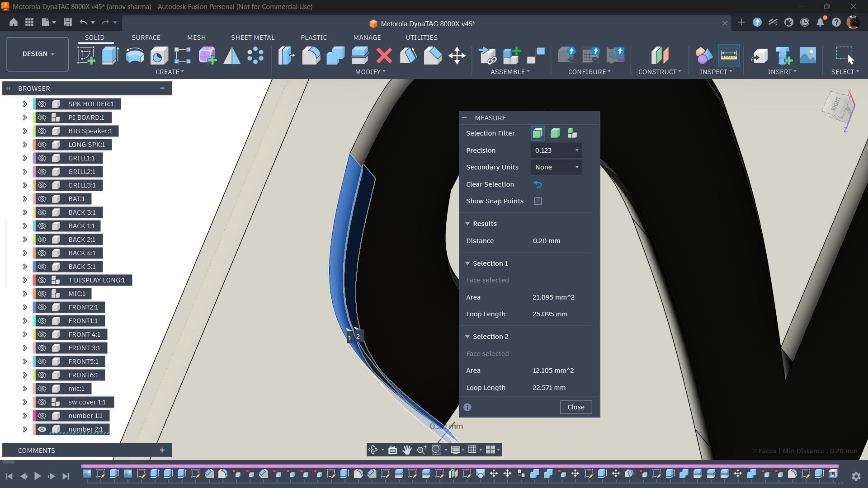Select the Create Sketch tool
Viewport: 868px width, 488px height.
(86, 56)
